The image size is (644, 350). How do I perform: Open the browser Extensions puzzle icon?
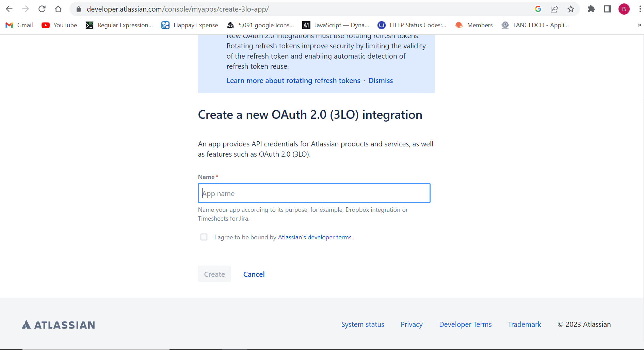[x=591, y=9]
